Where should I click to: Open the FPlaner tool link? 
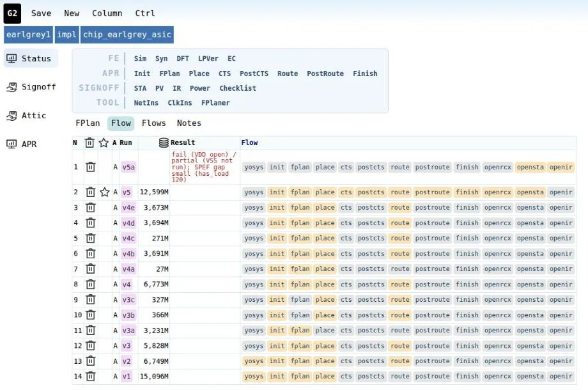coord(215,103)
